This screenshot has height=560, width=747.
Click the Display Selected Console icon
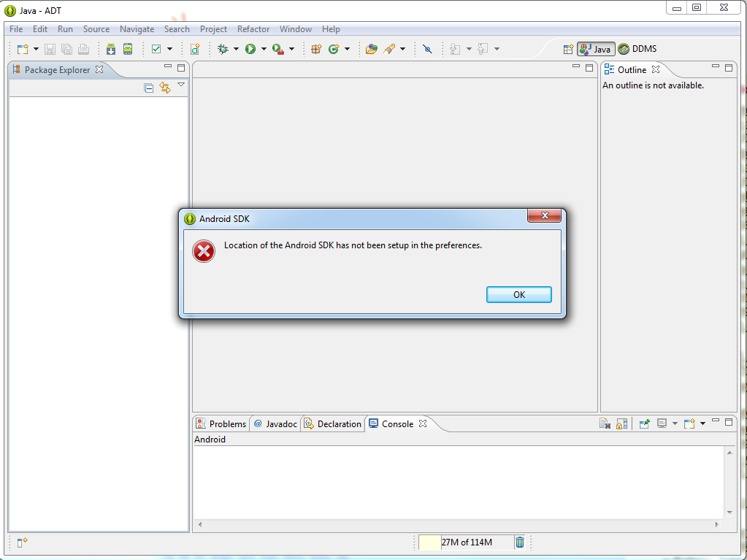pyautogui.click(x=662, y=423)
